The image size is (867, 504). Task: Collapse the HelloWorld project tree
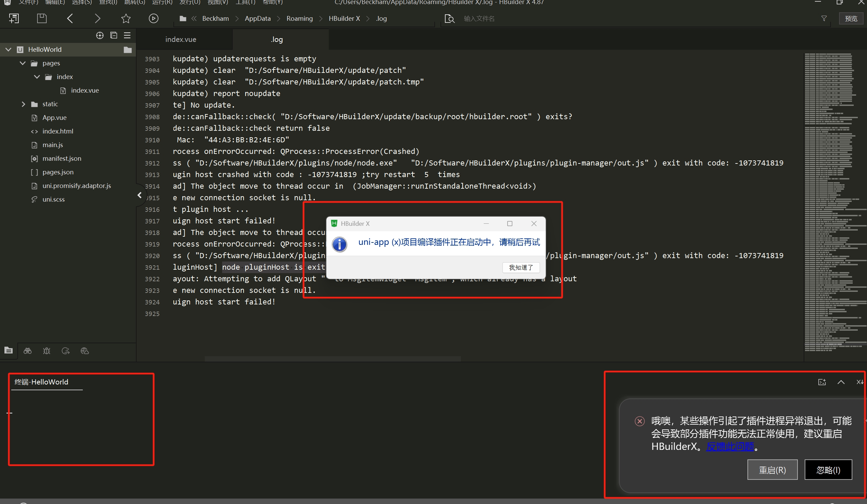tap(9, 49)
